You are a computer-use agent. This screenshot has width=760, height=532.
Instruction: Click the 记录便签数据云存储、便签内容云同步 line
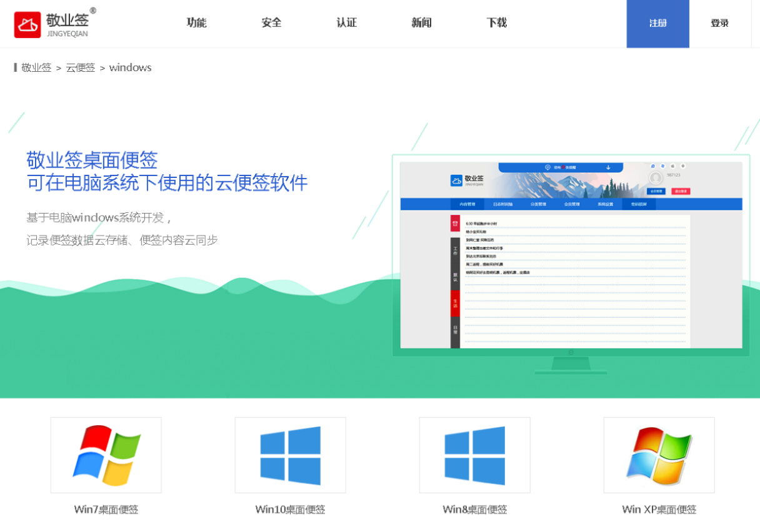(122, 240)
